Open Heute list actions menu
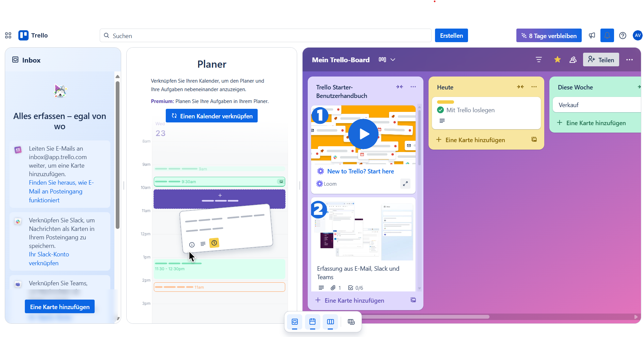 (x=534, y=87)
